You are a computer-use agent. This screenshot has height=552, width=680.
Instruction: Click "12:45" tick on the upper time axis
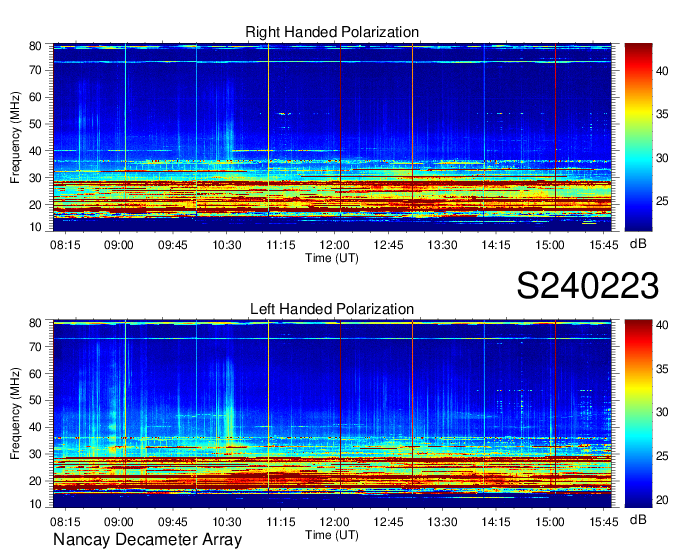(x=388, y=245)
